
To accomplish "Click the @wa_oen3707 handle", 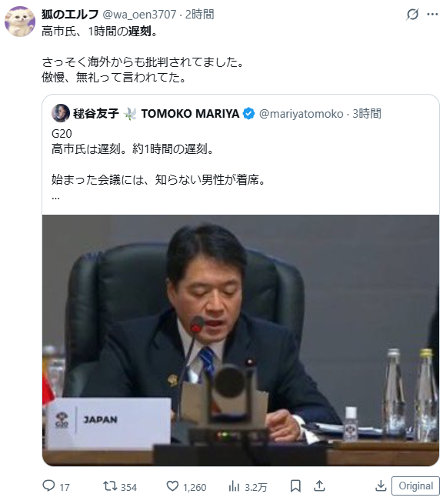I will (x=139, y=14).
